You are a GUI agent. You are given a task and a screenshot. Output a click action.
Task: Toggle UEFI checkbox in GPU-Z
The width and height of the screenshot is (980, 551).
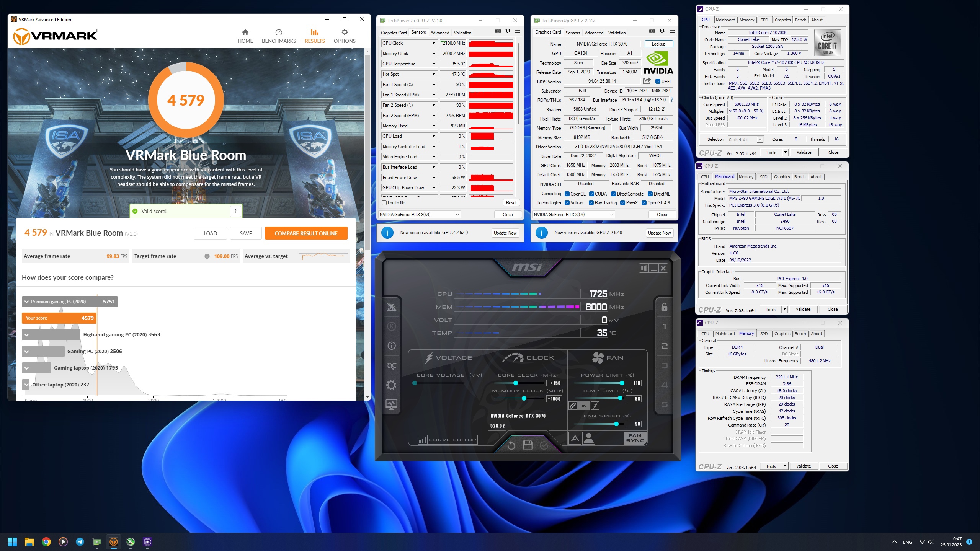click(658, 82)
